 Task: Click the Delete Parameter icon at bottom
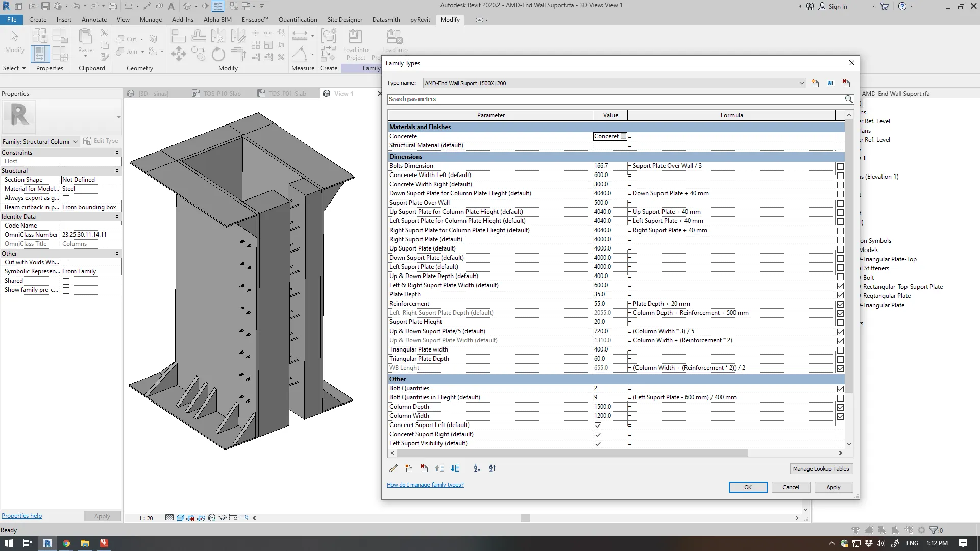pyautogui.click(x=424, y=468)
